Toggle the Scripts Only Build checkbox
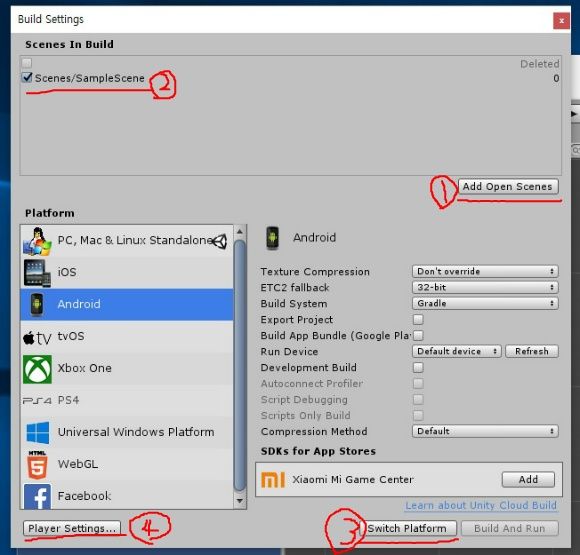580x555 pixels. click(418, 415)
